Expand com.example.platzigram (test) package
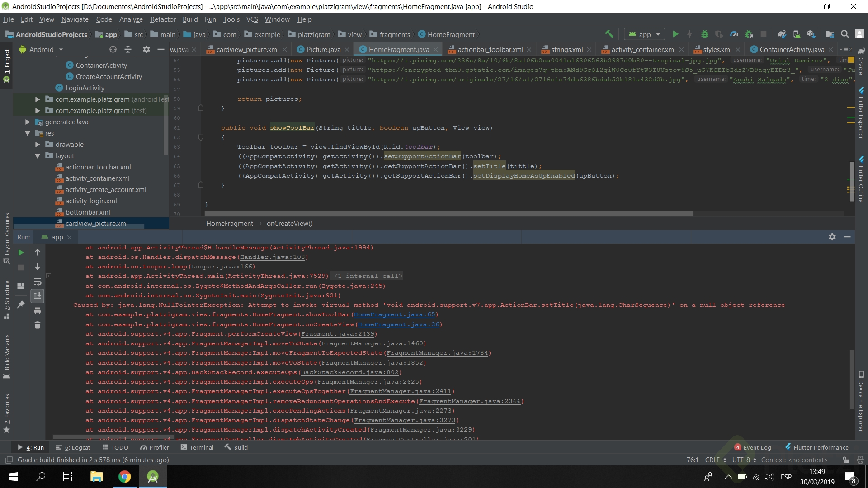 [38, 110]
